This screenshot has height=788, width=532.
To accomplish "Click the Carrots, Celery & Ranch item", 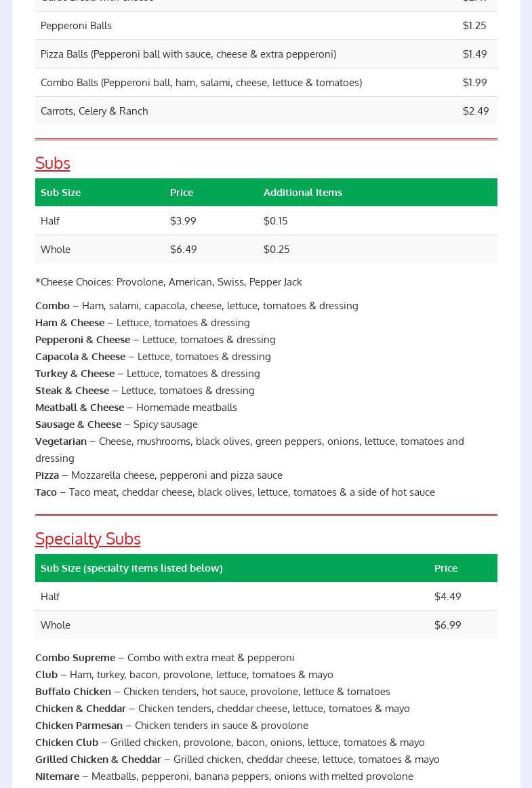I will 94,111.
